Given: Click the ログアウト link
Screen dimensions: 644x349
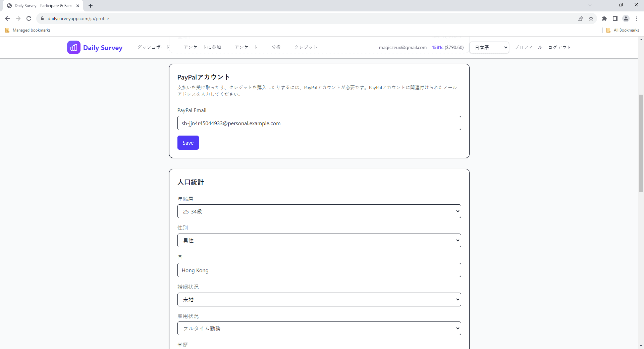Looking at the screenshot, I should tap(559, 47).
